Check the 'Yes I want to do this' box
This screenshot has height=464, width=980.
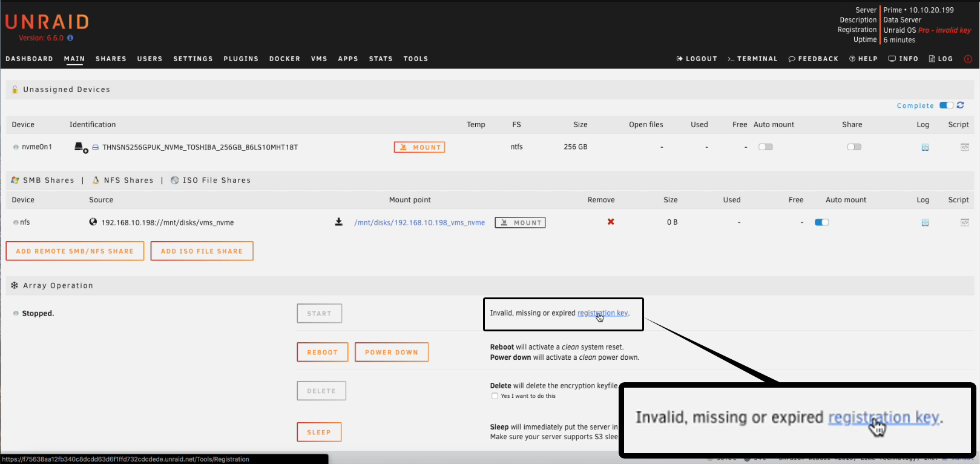495,396
